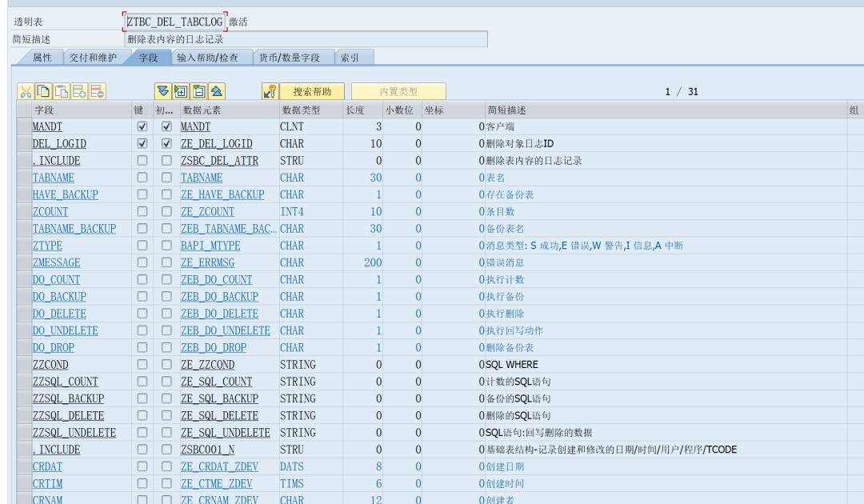The width and height of the screenshot is (864, 504).
Task: Click the 搜索帮助 button
Action: click(x=312, y=91)
